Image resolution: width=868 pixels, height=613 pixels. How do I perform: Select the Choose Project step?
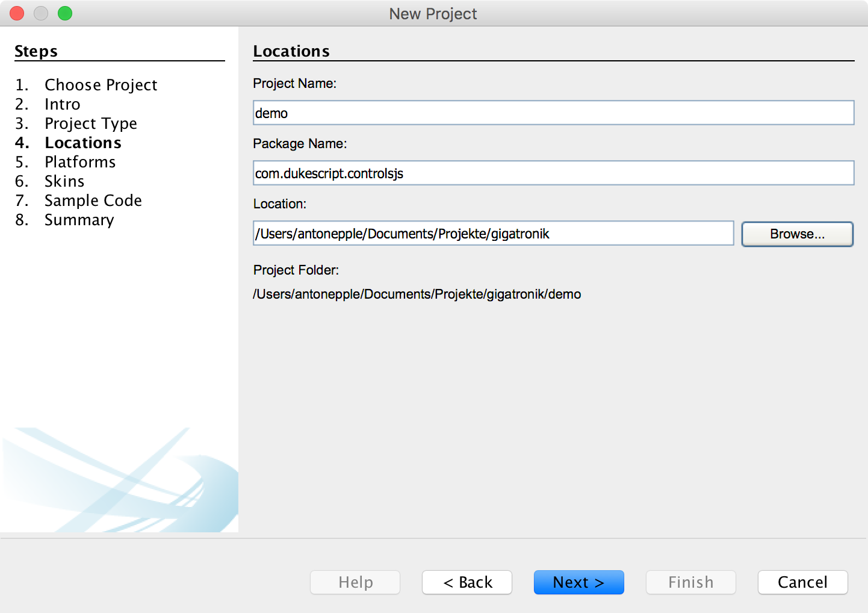click(101, 85)
